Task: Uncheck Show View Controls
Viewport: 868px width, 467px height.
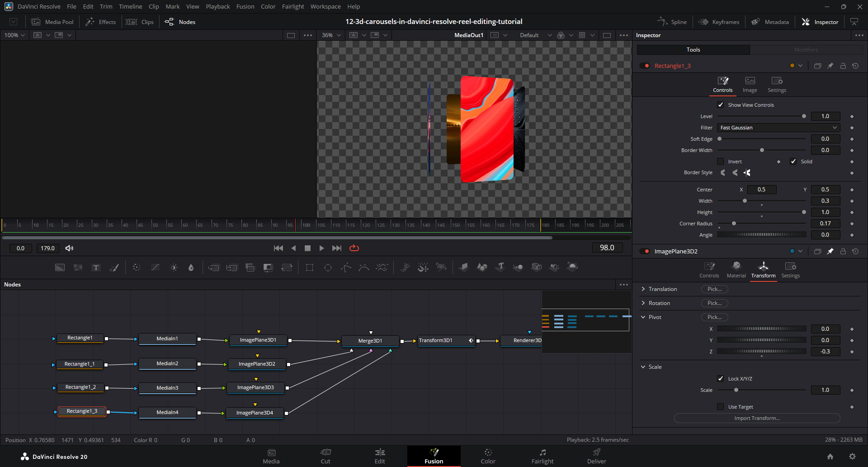Action: tap(721, 105)
